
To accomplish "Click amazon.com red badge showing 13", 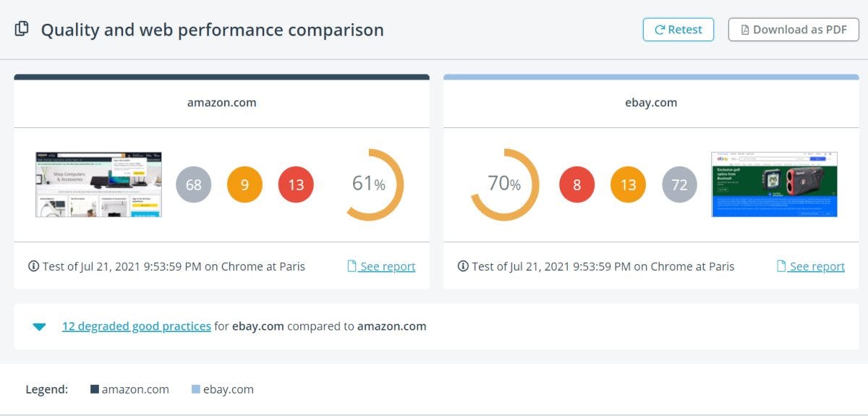I will point(296,184).
